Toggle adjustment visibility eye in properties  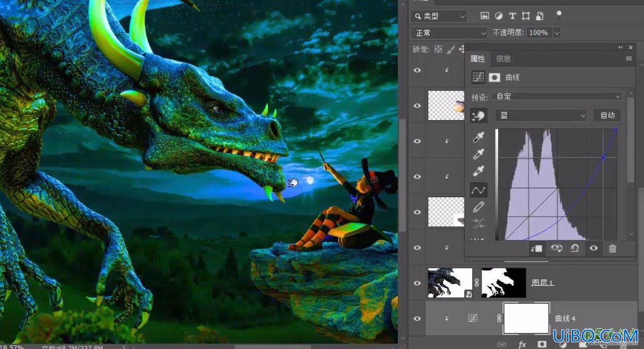[594, 248]
